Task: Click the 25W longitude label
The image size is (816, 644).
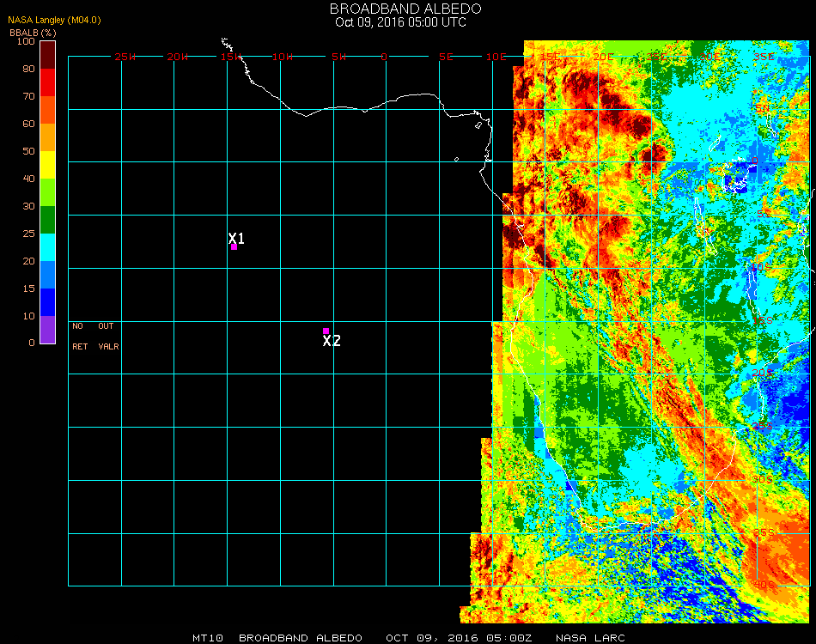Action: [125, 57]
